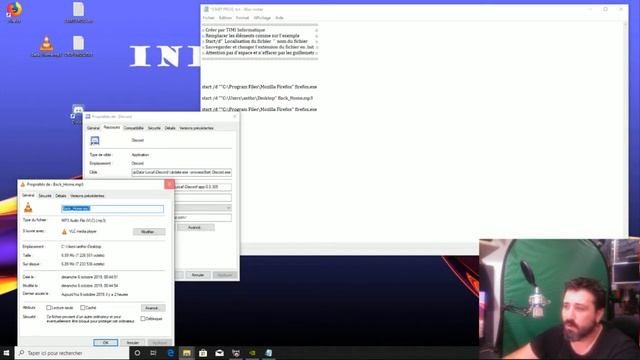
Task: Click the 'Sauvegarder et changer l'extension' line
Action: click(x=260, y=47)
